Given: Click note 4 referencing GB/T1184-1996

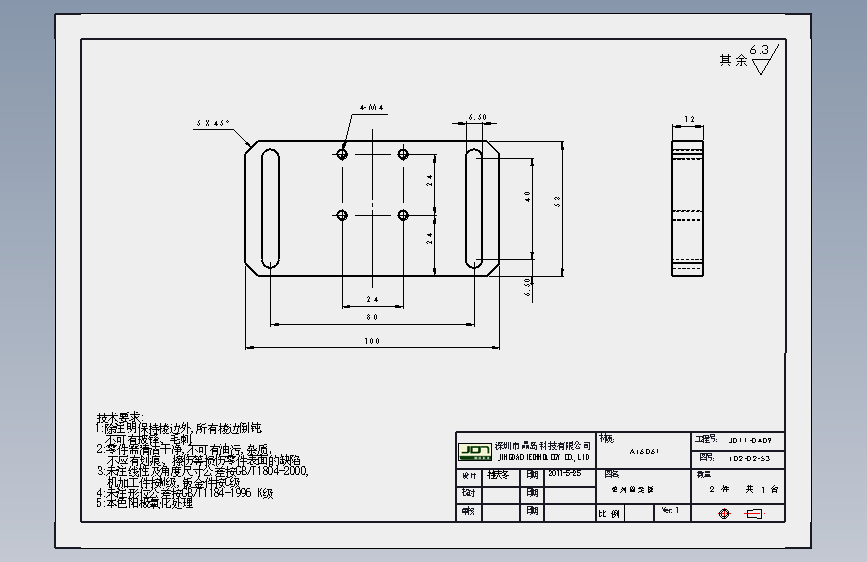Looking at the screenshot, I should pyautogui.click(x=185, y=493).
